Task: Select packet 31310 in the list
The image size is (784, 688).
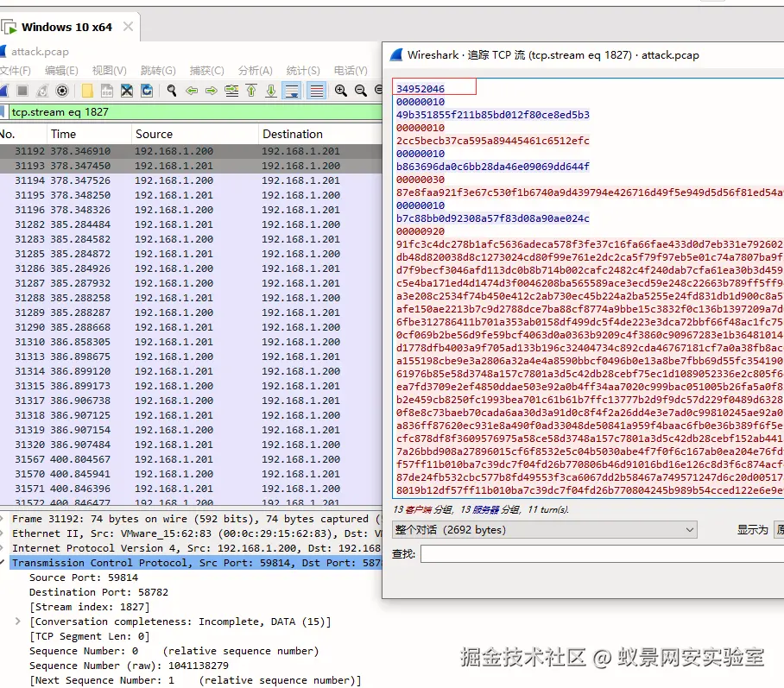Action: [x=191, y=342]
